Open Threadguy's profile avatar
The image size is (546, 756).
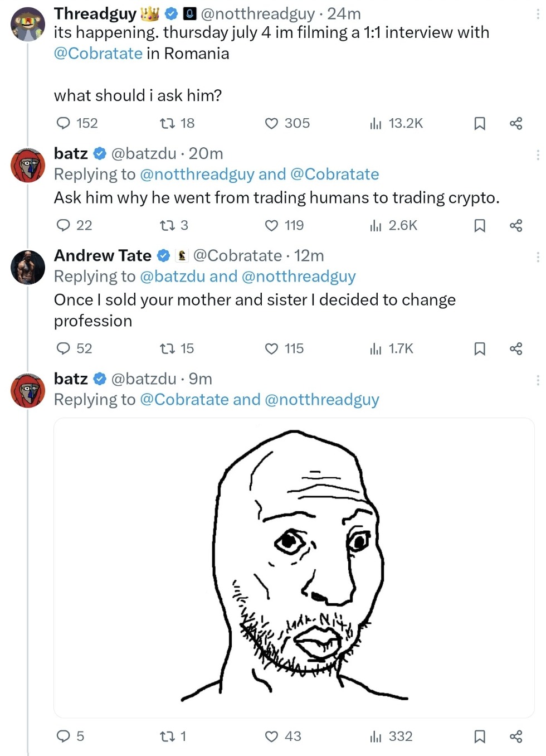tap(27, 25)
